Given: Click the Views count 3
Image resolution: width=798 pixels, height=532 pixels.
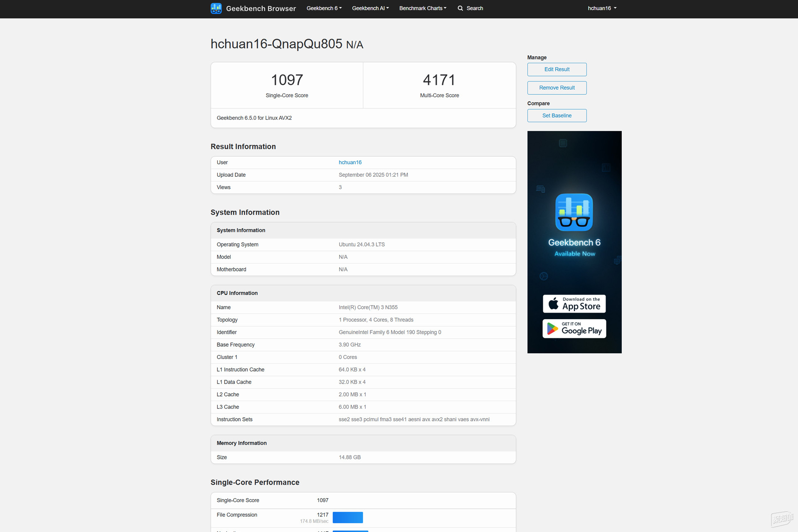Looking at the screenshot, I should [x=340, y=187].
